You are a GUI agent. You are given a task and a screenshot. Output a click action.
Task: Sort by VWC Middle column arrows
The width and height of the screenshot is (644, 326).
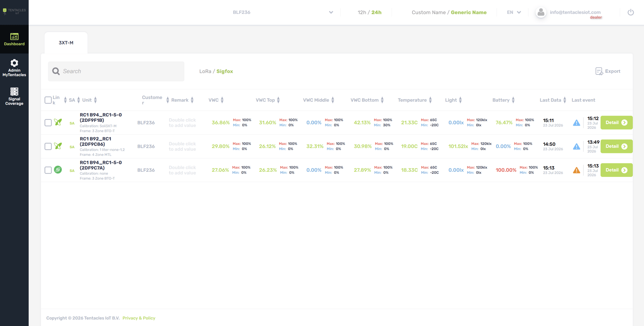pos(333,100)
